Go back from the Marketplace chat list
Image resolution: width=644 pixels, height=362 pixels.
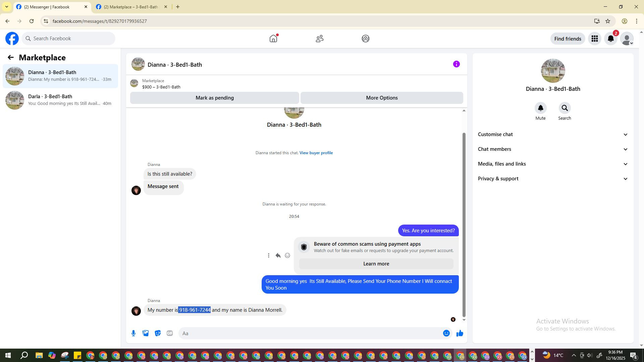click(11, 58)
